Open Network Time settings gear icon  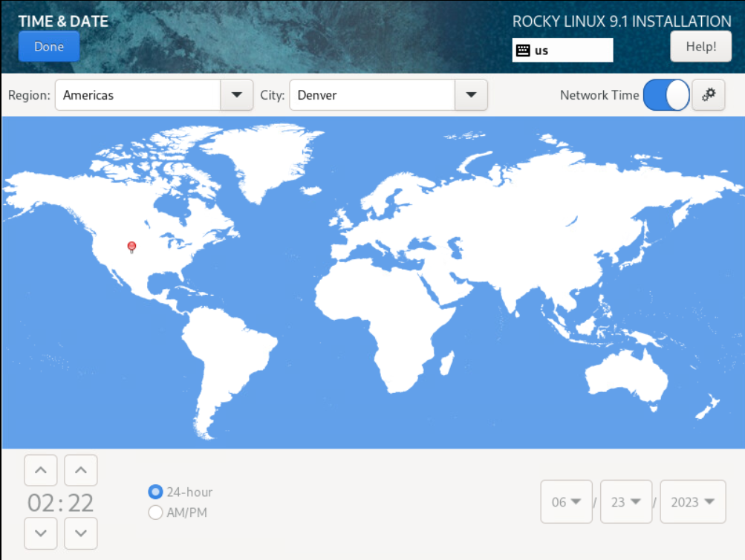pyautogui.click(x=708, y=95)
